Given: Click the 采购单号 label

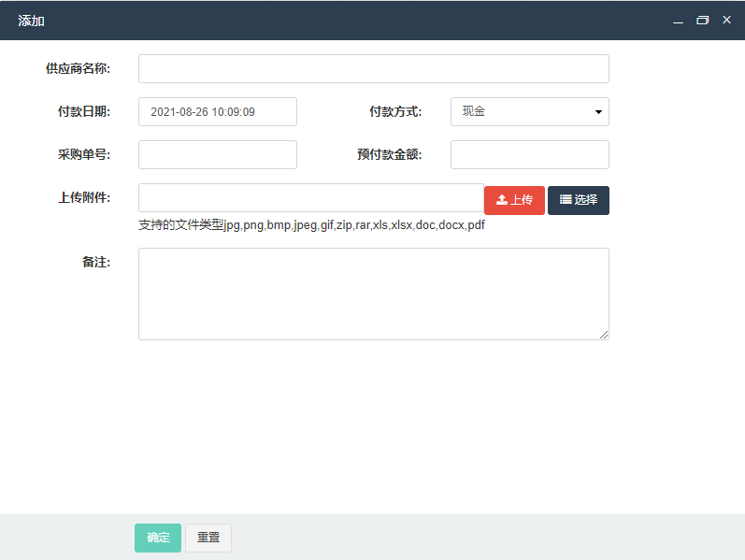Looking at the screenshot, I should click(x=84, y=154).
